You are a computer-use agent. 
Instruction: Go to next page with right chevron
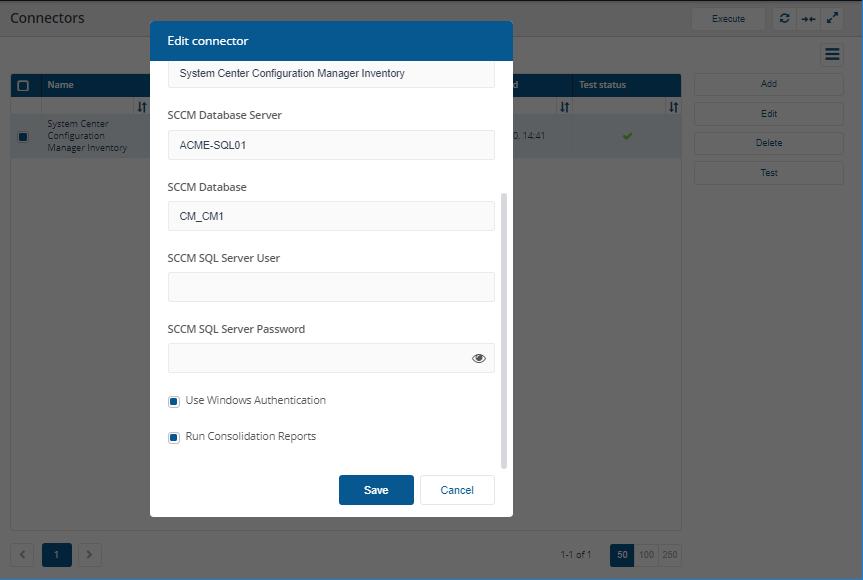tap(90, 554)
